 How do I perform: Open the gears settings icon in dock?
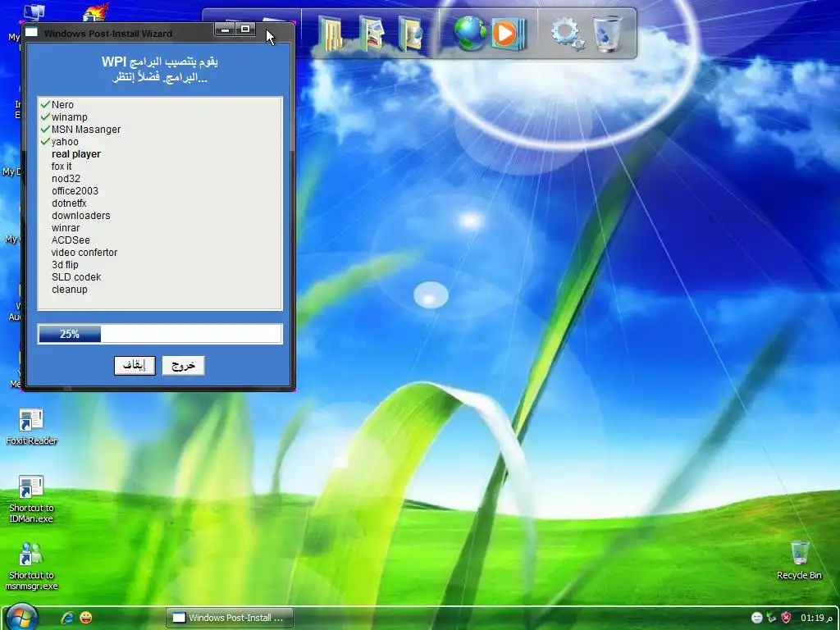tap(568, 34)
